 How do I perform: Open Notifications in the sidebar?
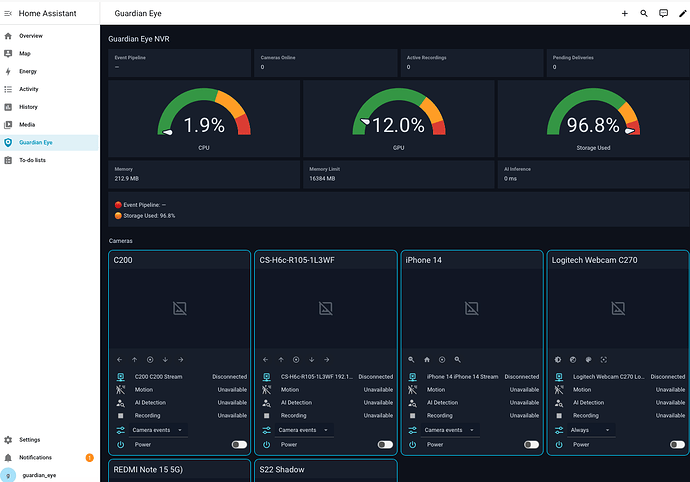(x=49, y=458)
